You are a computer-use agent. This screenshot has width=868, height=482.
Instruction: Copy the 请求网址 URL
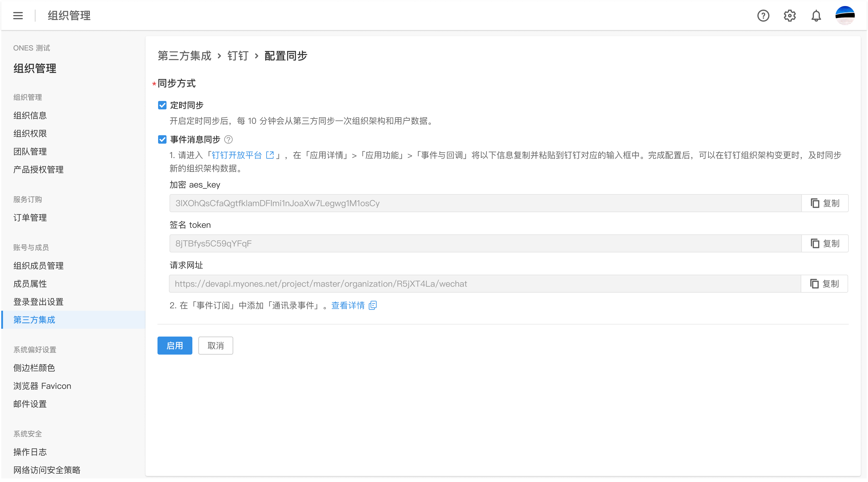824,284
